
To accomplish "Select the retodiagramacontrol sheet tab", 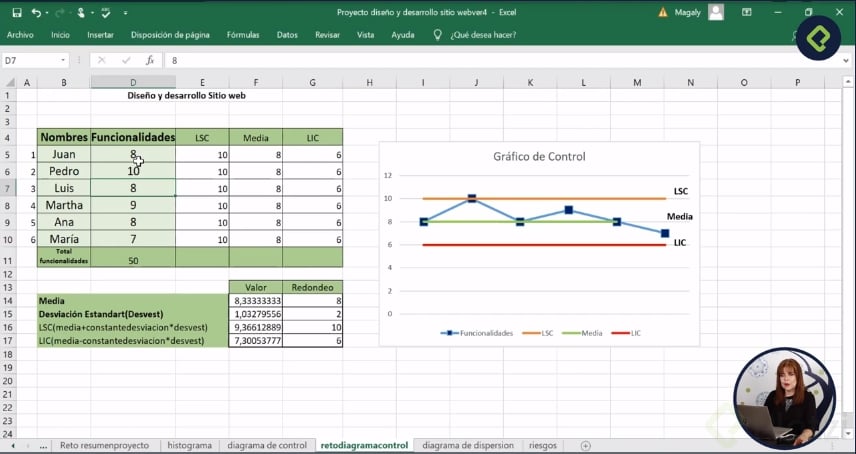I will click(364, 445).
